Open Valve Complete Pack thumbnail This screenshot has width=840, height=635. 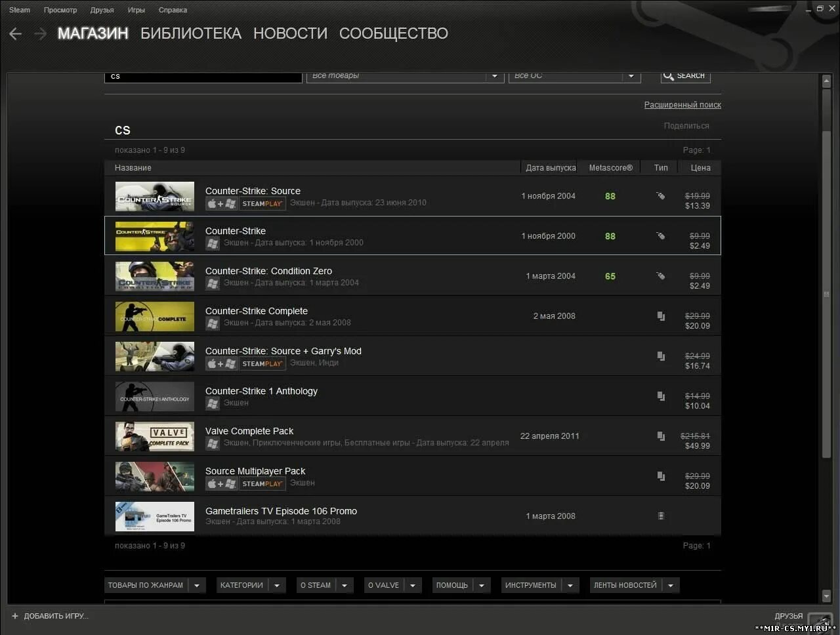[x=155, y=436]
